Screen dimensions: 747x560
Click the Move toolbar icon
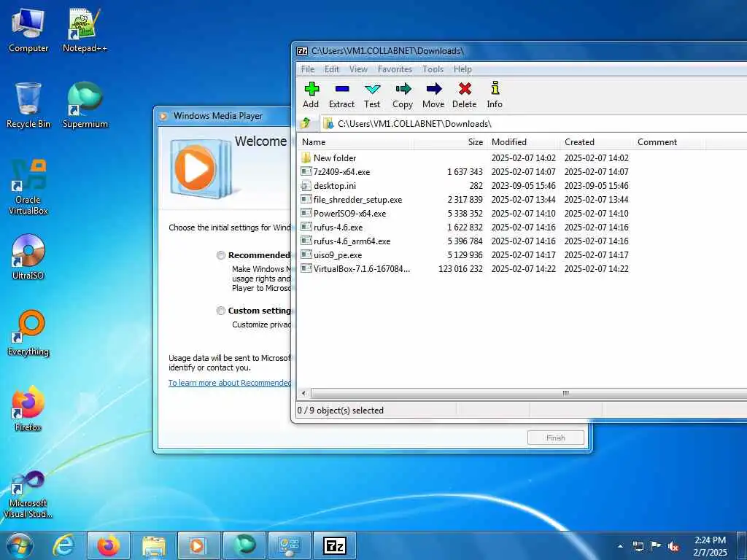pyautogui.click(x=433, y=95)
